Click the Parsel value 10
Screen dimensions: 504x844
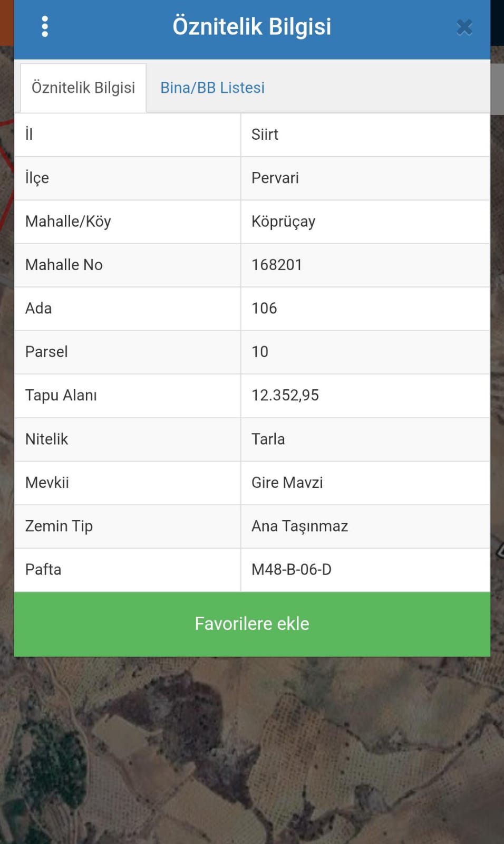pyautogui.click(x=260, y=352)
